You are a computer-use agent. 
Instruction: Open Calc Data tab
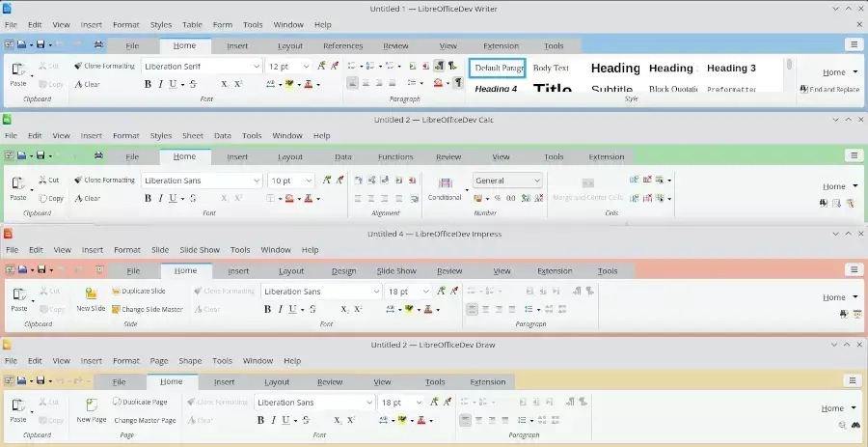(343, 156)
